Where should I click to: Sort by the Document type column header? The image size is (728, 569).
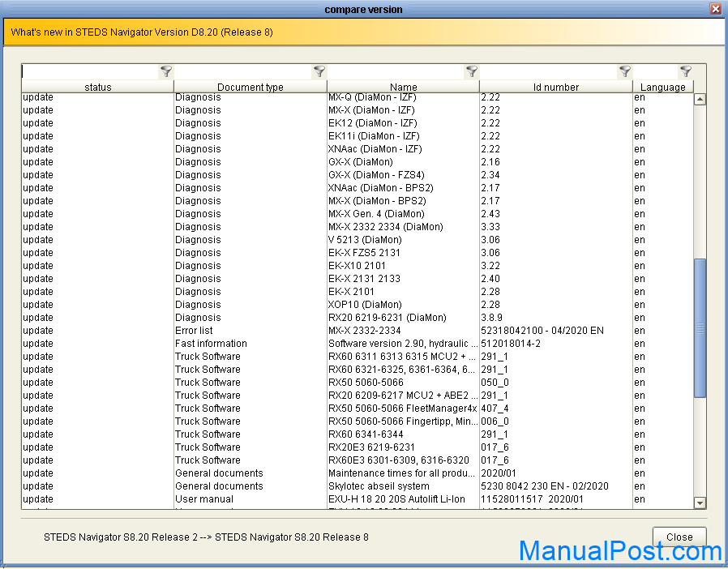click(x=251, y=87)
